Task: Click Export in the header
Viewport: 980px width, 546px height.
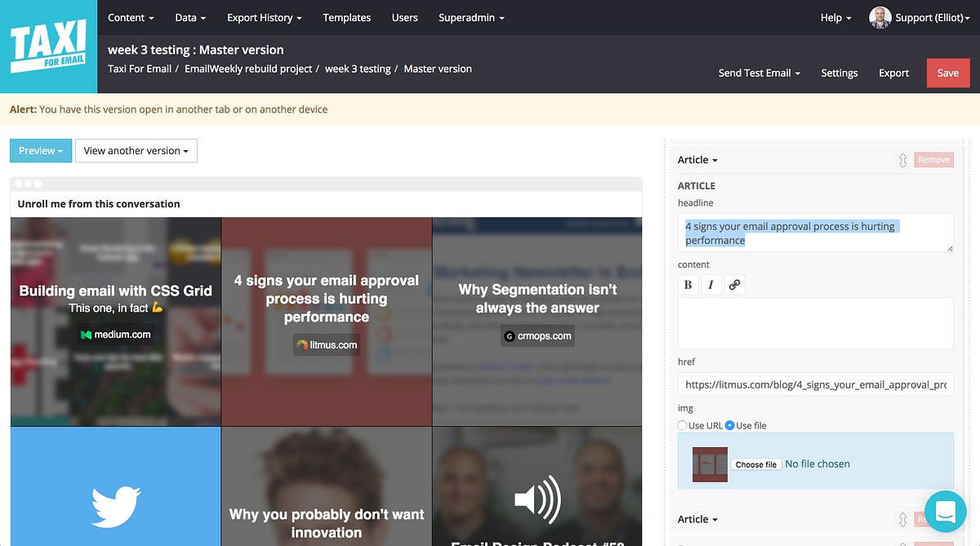Action: 893,73
